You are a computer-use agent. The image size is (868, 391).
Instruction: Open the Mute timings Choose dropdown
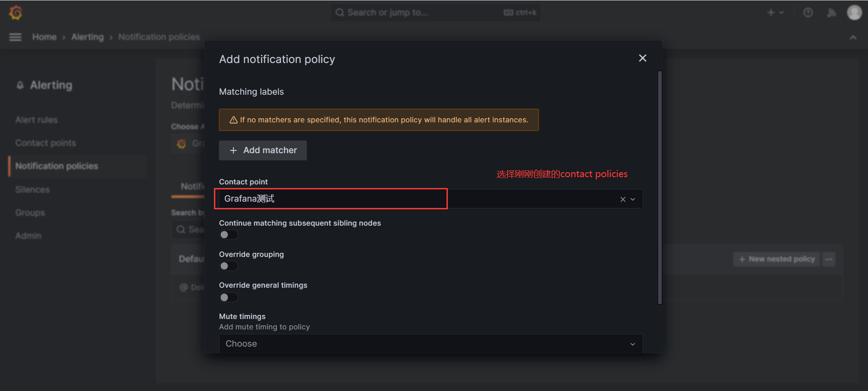(x=430, y=344)
